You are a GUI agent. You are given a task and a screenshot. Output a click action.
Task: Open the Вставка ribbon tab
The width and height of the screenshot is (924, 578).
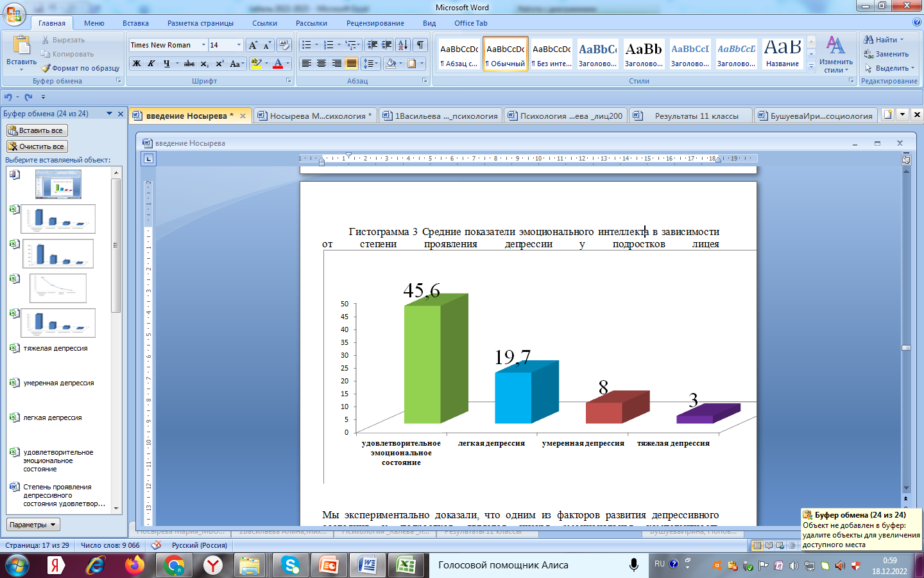[x=135, y=23]
